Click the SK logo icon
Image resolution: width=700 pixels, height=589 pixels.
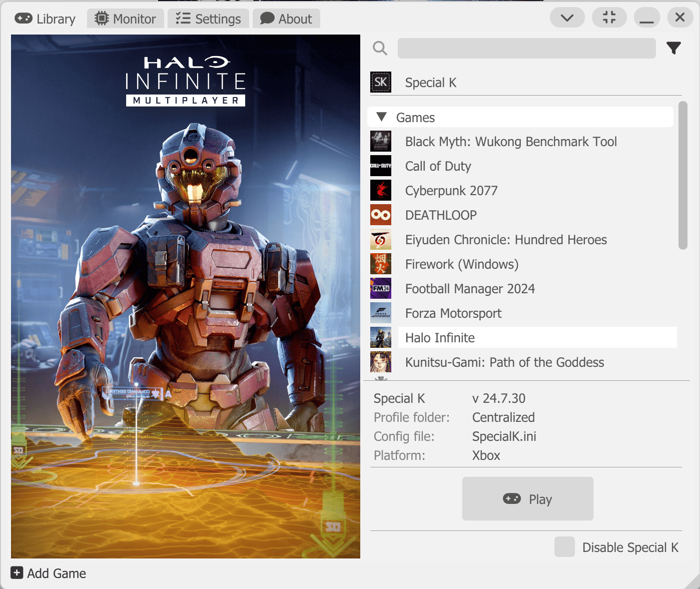pyautogui.click(x=381, y=82)
